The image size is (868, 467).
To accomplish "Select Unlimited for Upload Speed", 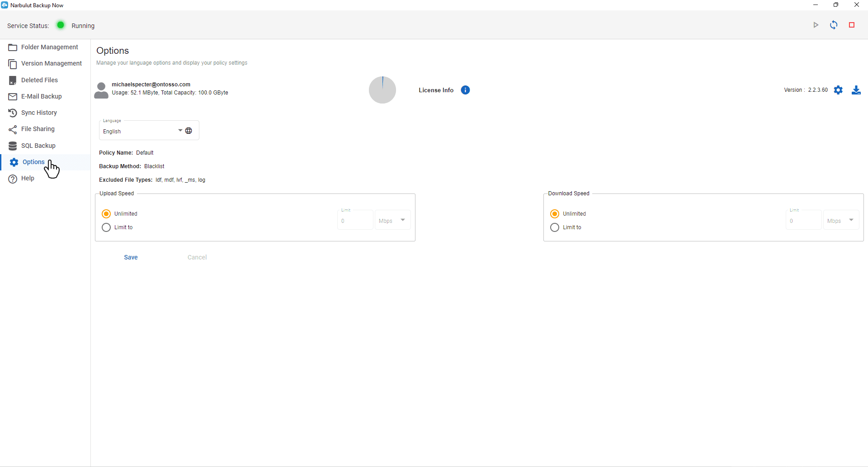I will (106, 214).
